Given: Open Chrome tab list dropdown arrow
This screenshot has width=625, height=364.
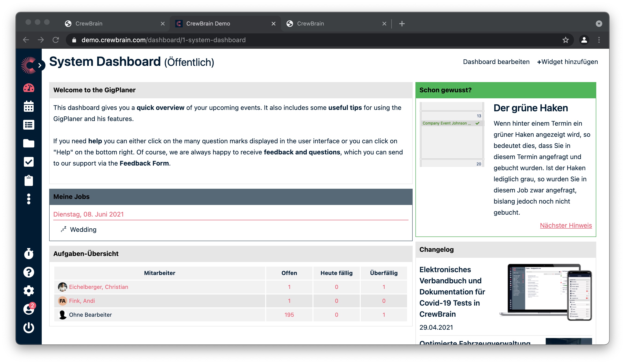Looking at the screenshot, I should 599,24.
